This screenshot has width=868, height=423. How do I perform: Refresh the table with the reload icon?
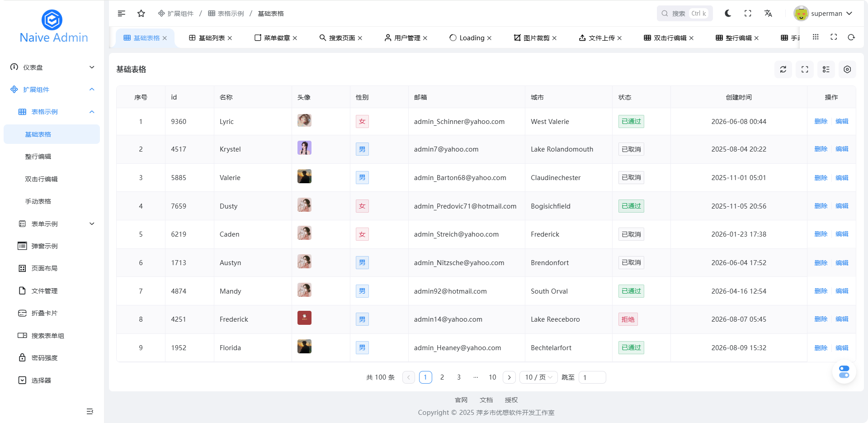coord(783,69)
